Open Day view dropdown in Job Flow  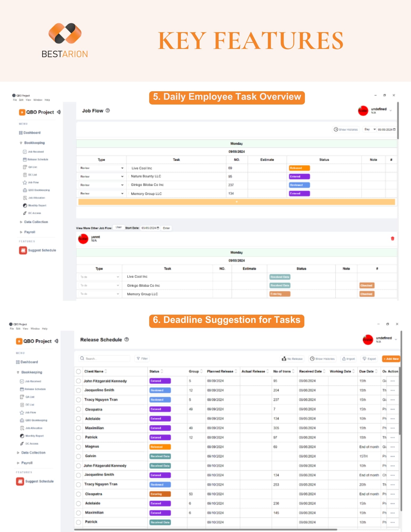coord(370,129)
